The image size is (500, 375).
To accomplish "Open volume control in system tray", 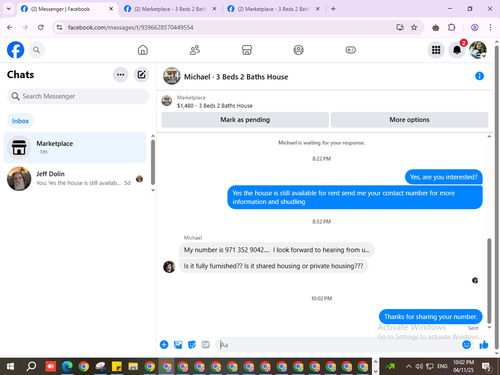I will click(419, 367).
